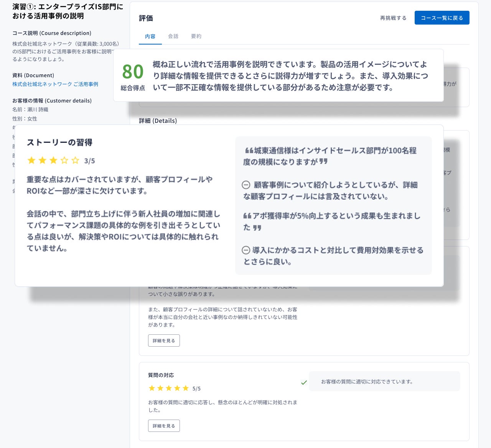The width and height of the screenshot is (491, 448).
Task: Open the 会話 tab
Action: click(x=173, y=36)
